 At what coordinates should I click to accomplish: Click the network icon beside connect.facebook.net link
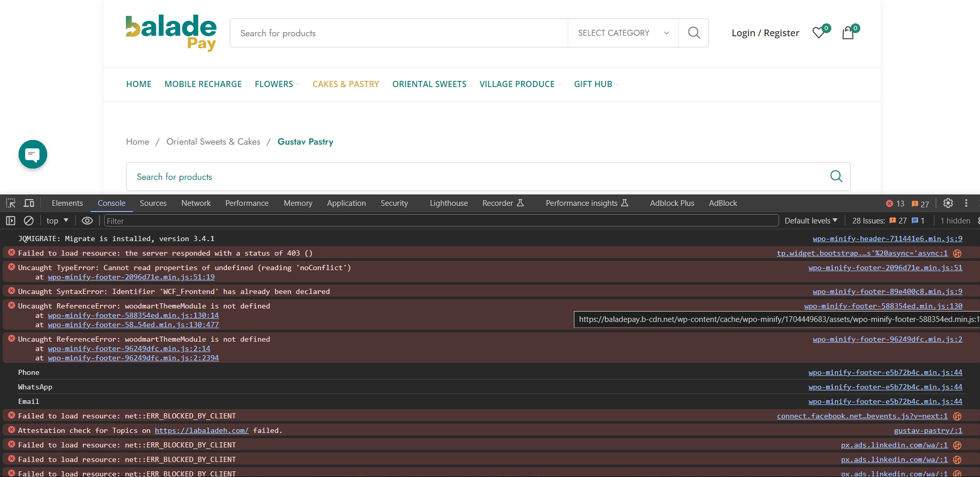(957, 416)
